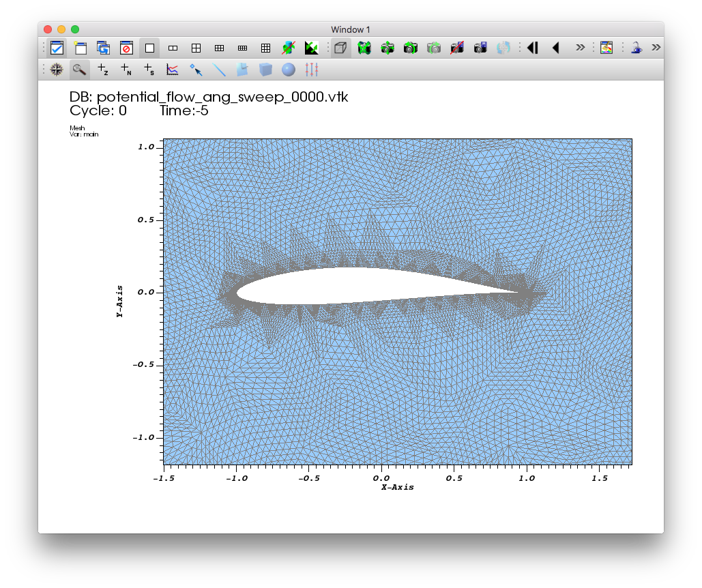
Task: Select the 3x3 window layout icon
Action: 266,48
